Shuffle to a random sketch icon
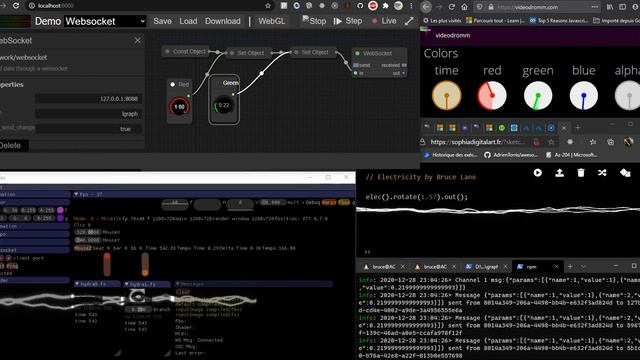Viewport: 640px width, 360px height. tap(602, 173)
